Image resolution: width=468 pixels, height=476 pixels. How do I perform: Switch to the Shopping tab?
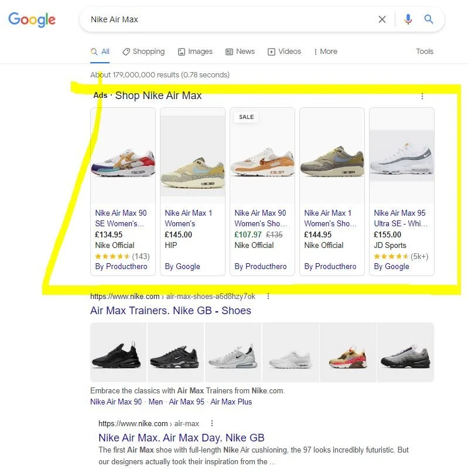pyautogui.click(x=144, y=52)
